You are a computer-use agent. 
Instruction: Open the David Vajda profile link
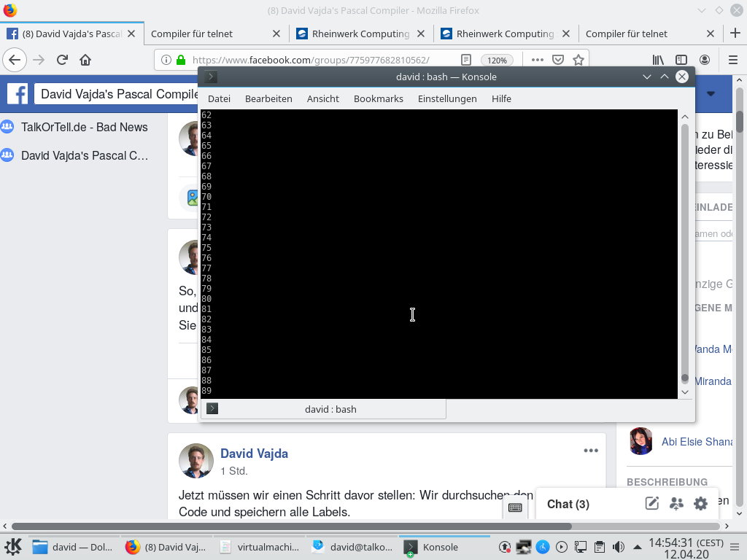coord(254,454)
